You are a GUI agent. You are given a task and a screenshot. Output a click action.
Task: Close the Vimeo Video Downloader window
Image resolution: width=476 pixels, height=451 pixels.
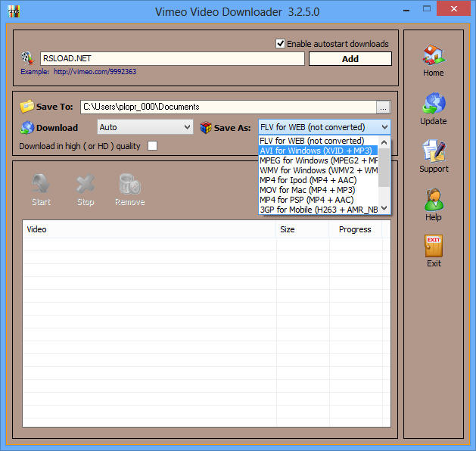click(454, 8)
